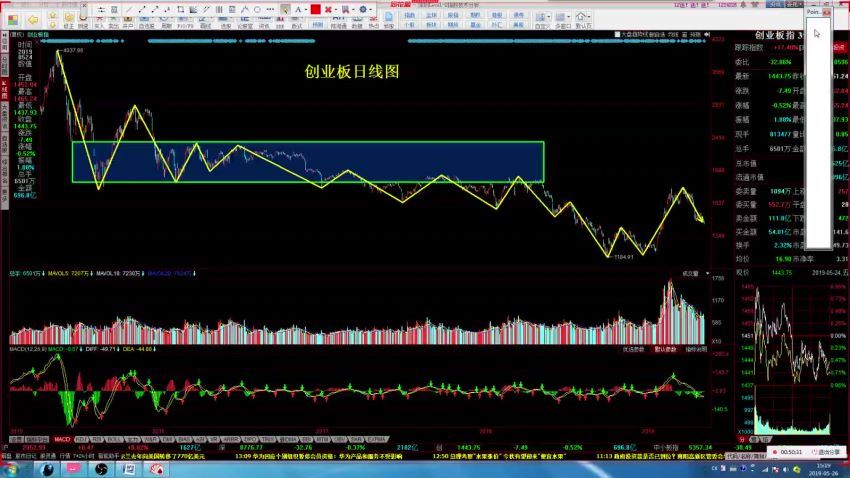This screenshot has height=478, width=850.
Task: Click the 基金 funds button
Action: click(x=475, y=25)
